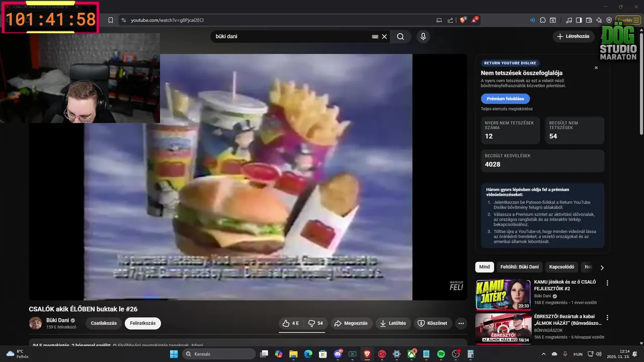Start voice search with microphone icon
Viewport: 644px width, 362px height.
click(423, 36)
